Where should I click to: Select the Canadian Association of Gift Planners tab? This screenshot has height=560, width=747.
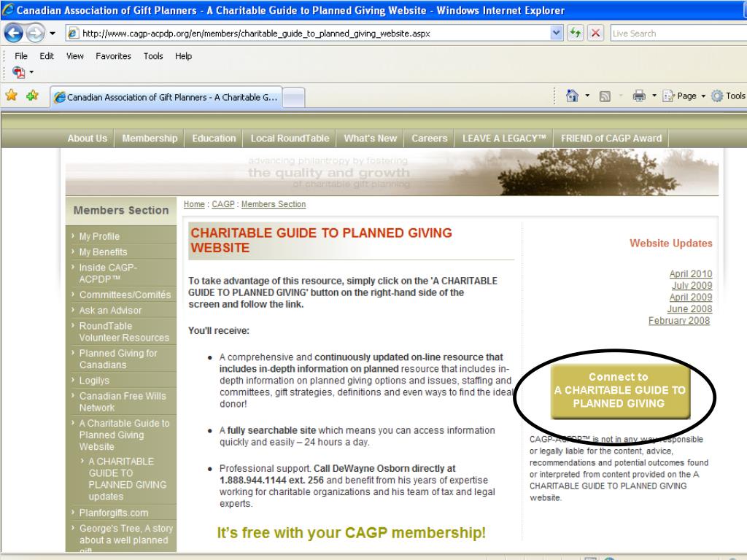coord(166,97)
